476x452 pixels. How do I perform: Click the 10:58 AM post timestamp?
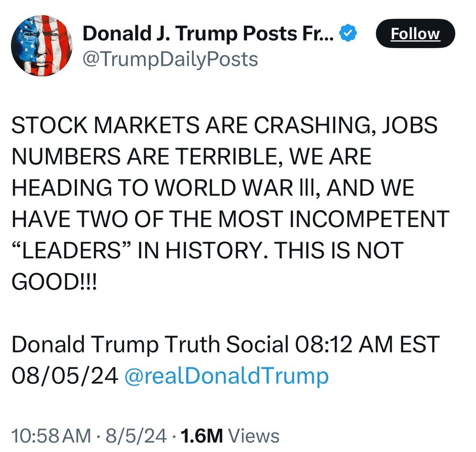[51, 436]
